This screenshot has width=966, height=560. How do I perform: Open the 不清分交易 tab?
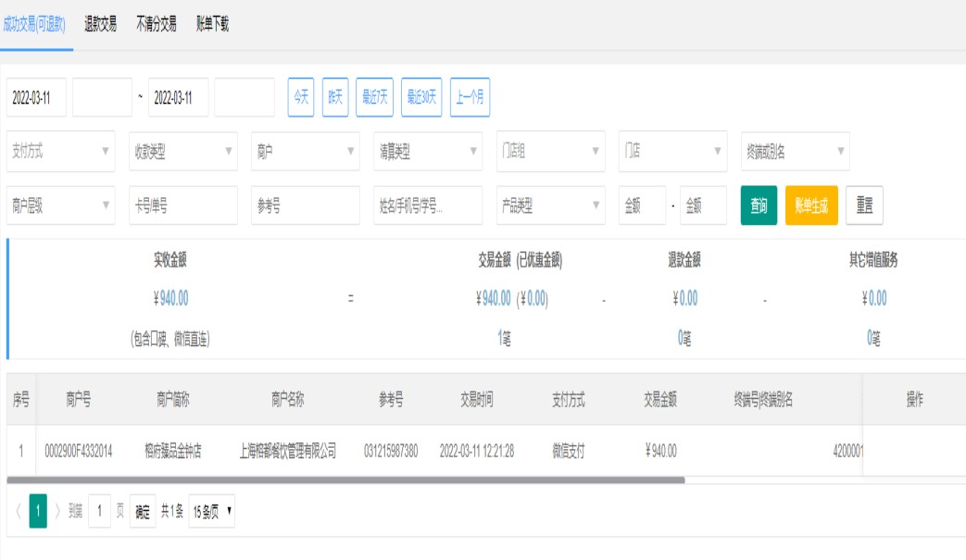[x=156, y=25]
